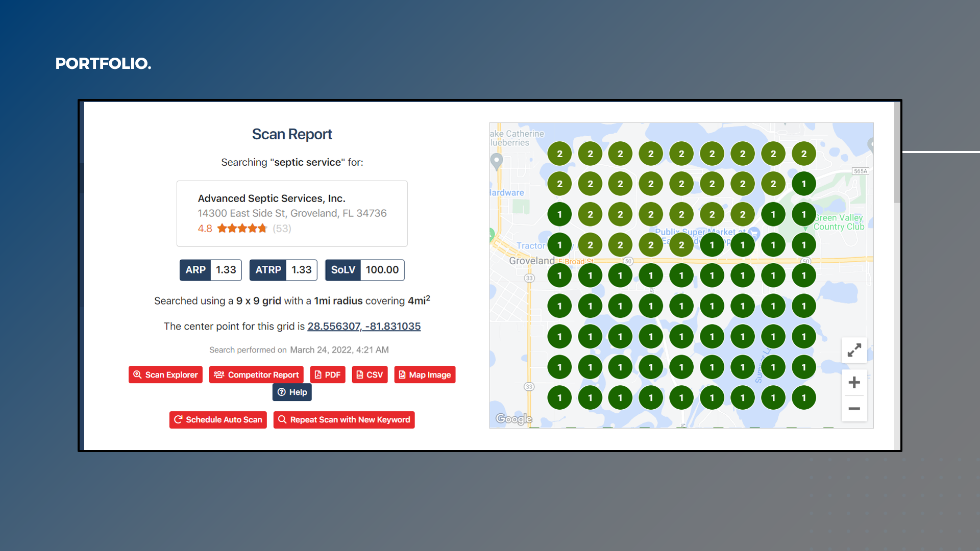
Task: Click the bottom-right rank 1 grid marker
Action: 803,397
